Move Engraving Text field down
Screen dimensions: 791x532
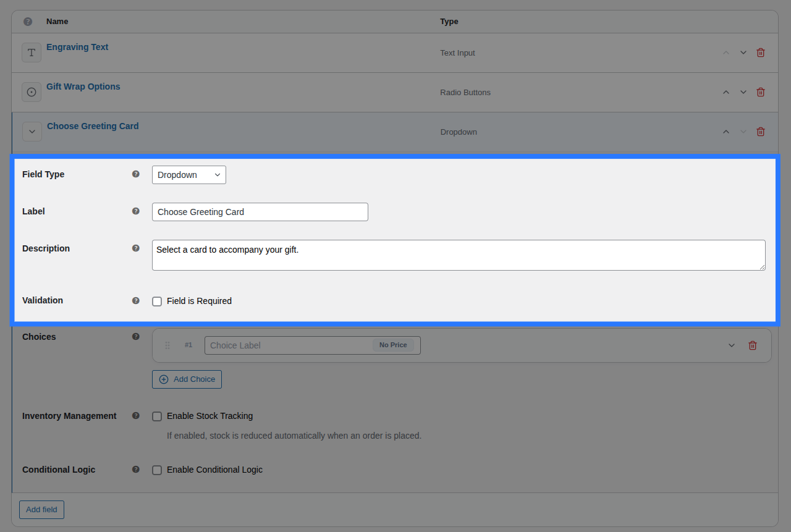pyautogui.click(x=743, y=53)
